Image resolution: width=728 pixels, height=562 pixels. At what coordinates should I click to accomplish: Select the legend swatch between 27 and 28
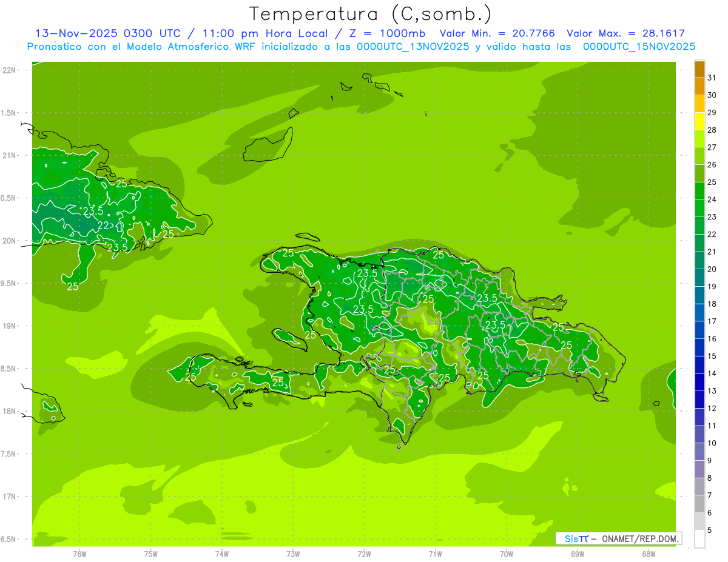[699, 139]
